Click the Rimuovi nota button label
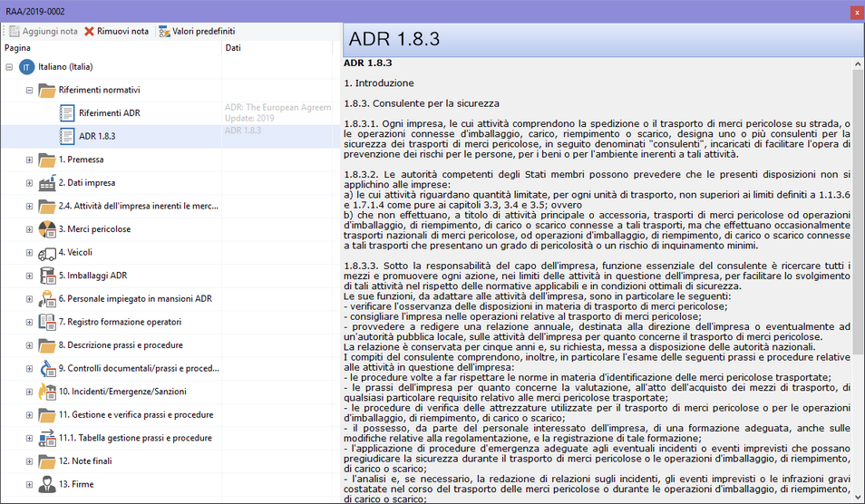This screenshot has height=504, width=865. point(123,32)
